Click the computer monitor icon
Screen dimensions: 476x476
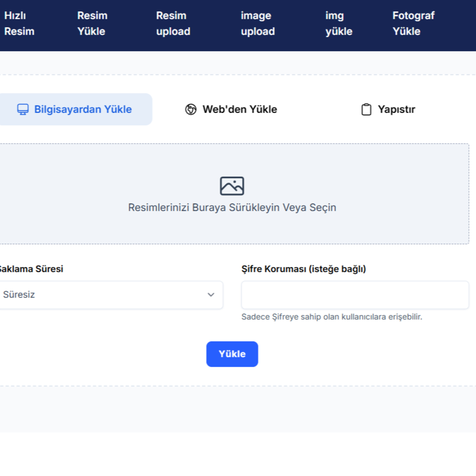(23, 109)
